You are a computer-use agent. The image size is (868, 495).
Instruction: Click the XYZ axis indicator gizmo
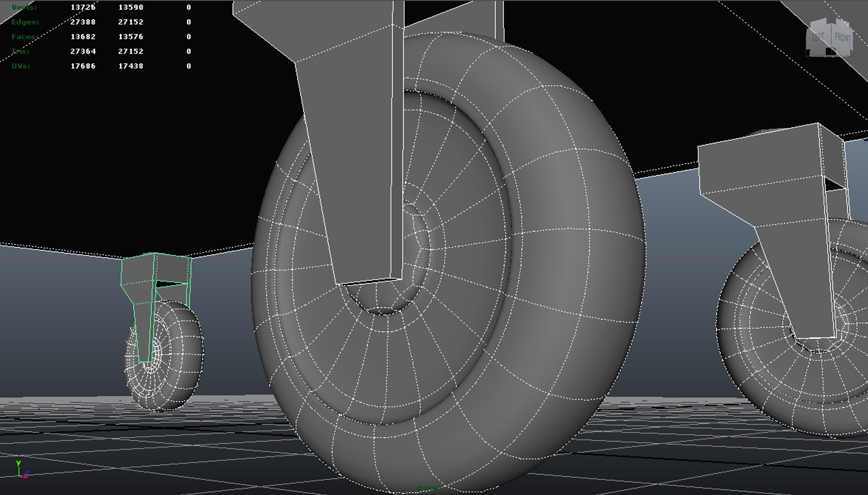pyautogui.click(x=22, y=470)
